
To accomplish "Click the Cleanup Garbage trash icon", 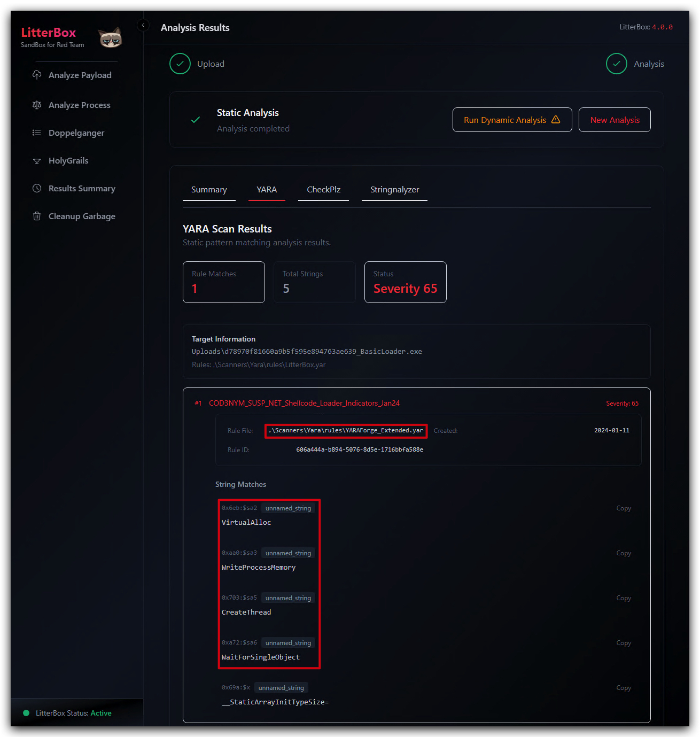I will [37, 216].
